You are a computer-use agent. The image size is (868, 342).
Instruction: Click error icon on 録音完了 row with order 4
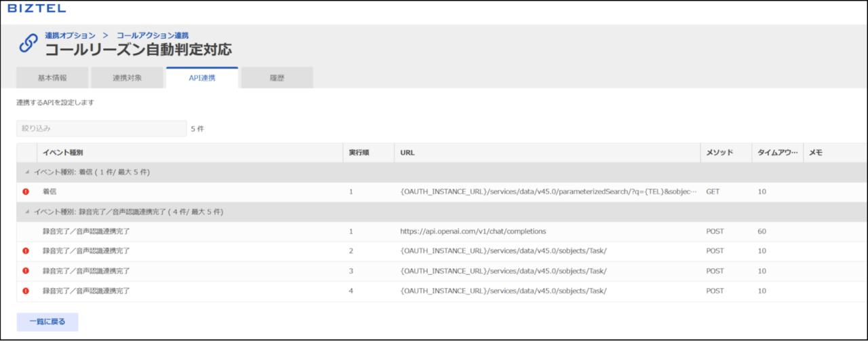(x=26, y=291)
